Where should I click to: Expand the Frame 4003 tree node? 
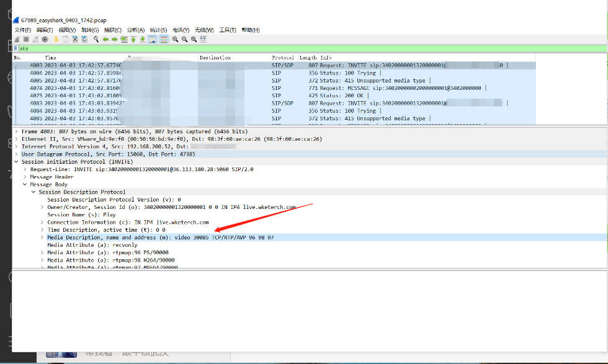point(16,131)
